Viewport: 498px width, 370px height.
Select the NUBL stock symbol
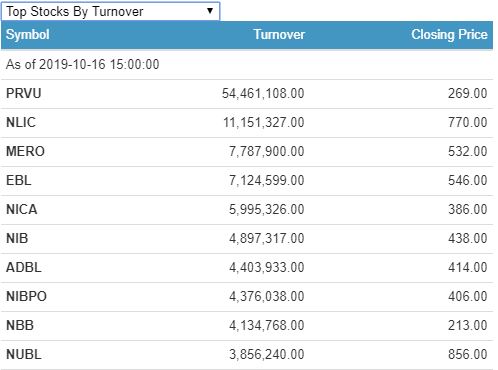pyautogui.click(x=24, y=354)
